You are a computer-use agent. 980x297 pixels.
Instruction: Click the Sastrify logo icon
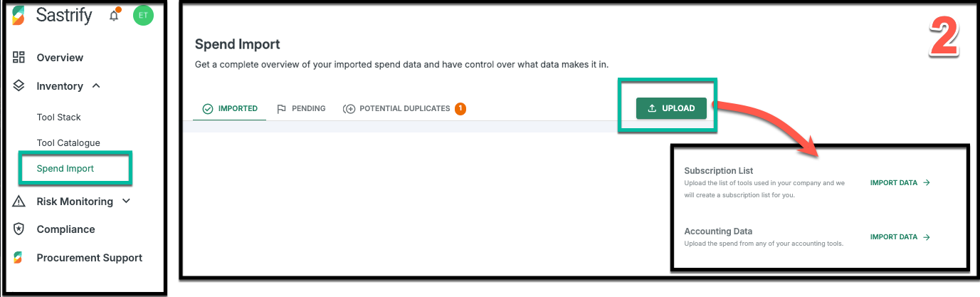pyautogui.click(x=19, y=15)
